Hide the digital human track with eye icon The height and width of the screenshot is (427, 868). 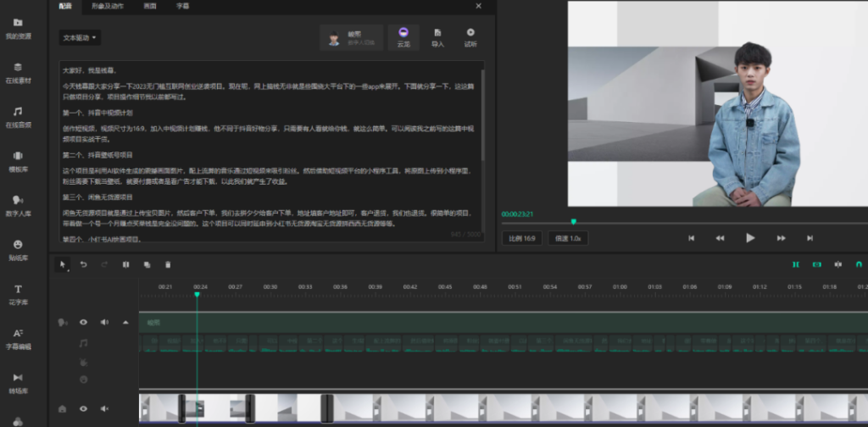click(x=84, y=322)
